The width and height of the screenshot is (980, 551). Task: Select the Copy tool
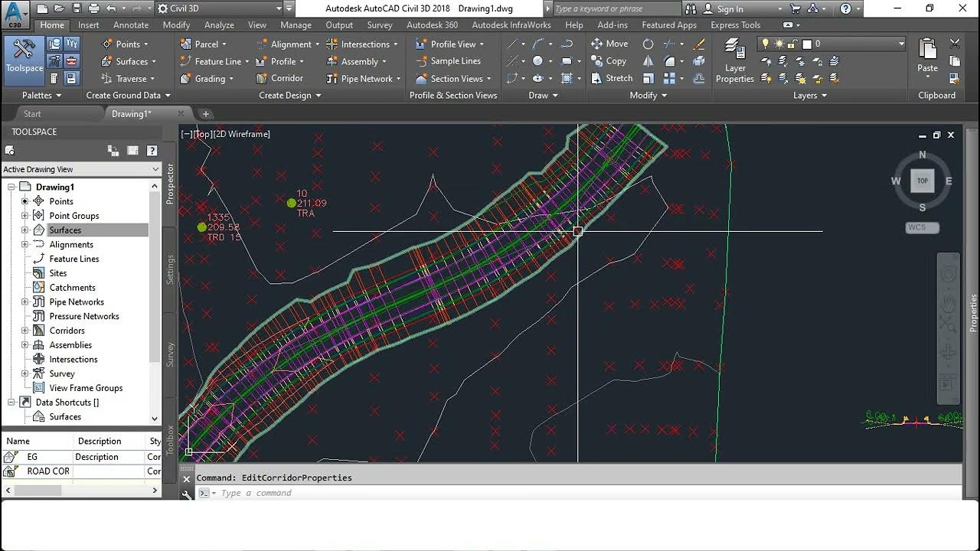coord(609,61)
